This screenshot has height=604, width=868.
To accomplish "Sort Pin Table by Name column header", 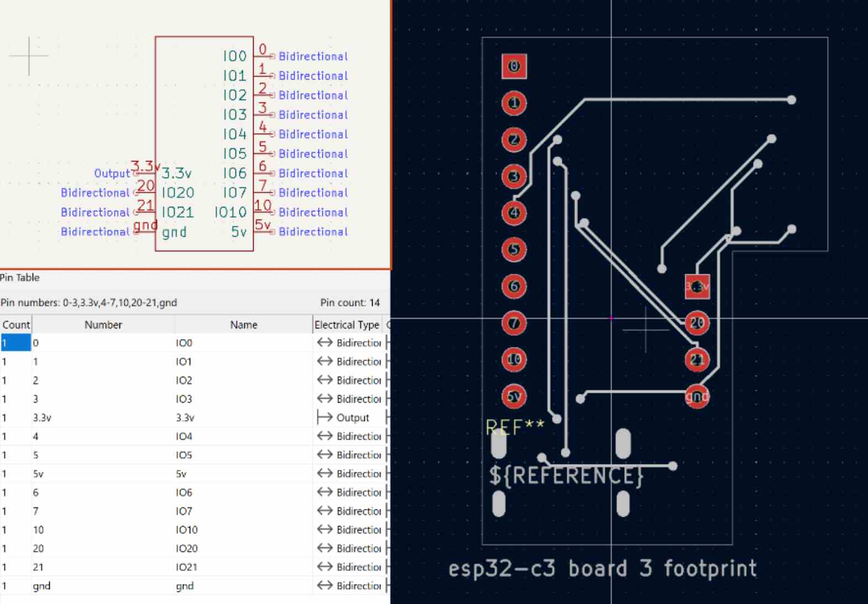I will 244,325.
